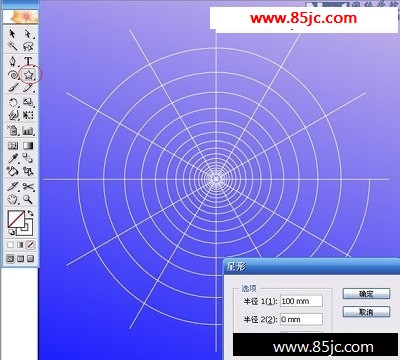Screen dimensions: 400x360
Task: Click the 星形 dialog title bar
Action: (311, 266)
